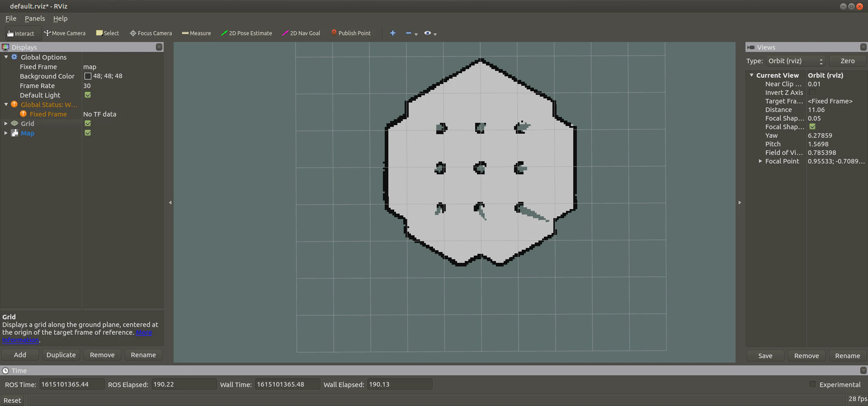Click the Global Status warning icon
Viewport: 868px width, 406px height.
pyautogui.click(x=14, y=104)
